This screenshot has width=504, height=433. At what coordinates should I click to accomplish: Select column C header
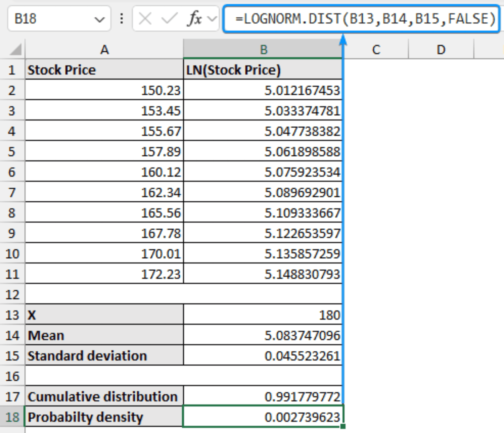376,50
